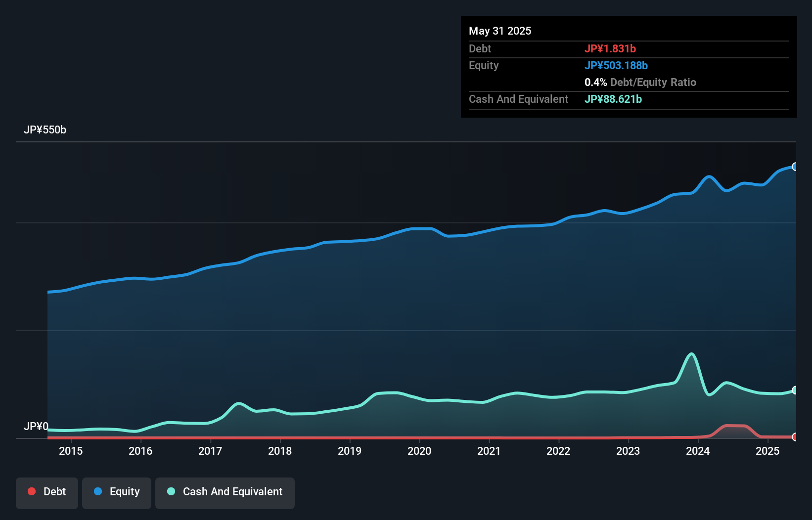The image size is (812, 520).
Task: Click the JP¥550b y-axis label
Action: 45,130
